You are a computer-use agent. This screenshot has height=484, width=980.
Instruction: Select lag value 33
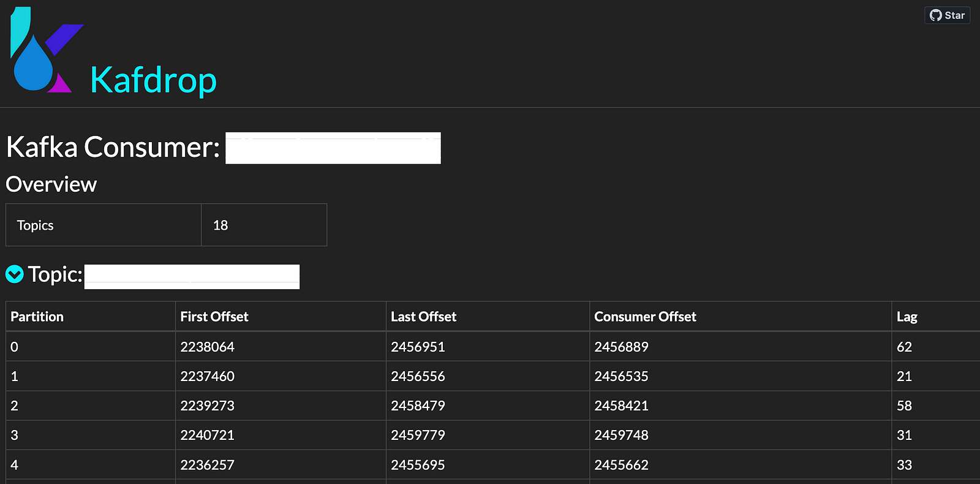[x=905, y=465]
